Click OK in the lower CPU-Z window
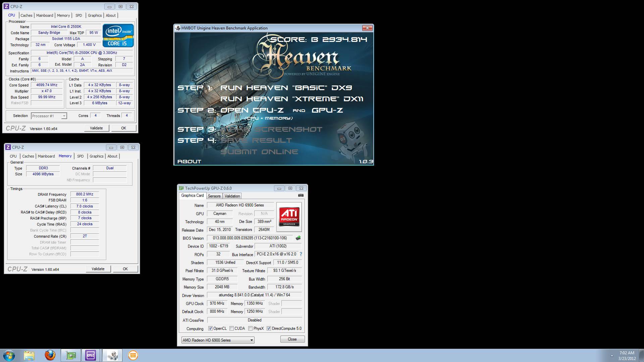 [125, 269]
